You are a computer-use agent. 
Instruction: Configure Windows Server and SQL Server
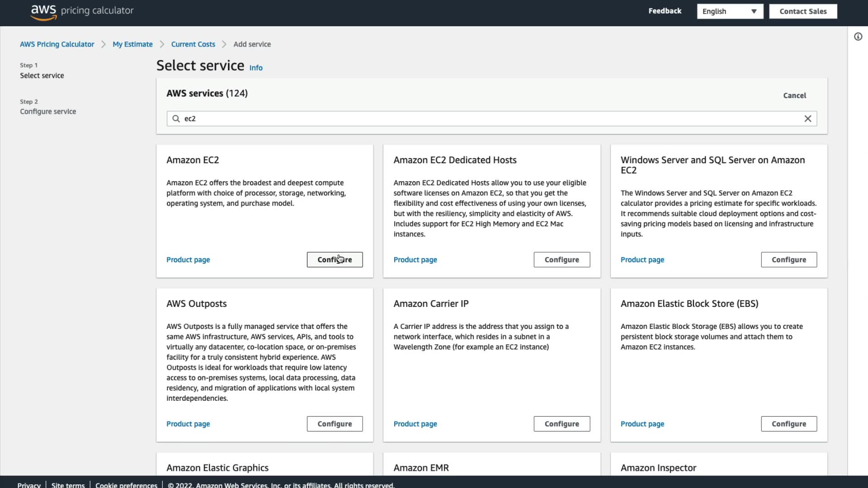788,260
